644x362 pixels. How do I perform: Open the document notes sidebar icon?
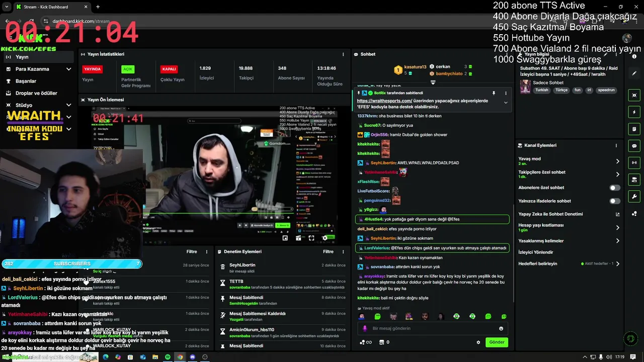tap(634, 129)
